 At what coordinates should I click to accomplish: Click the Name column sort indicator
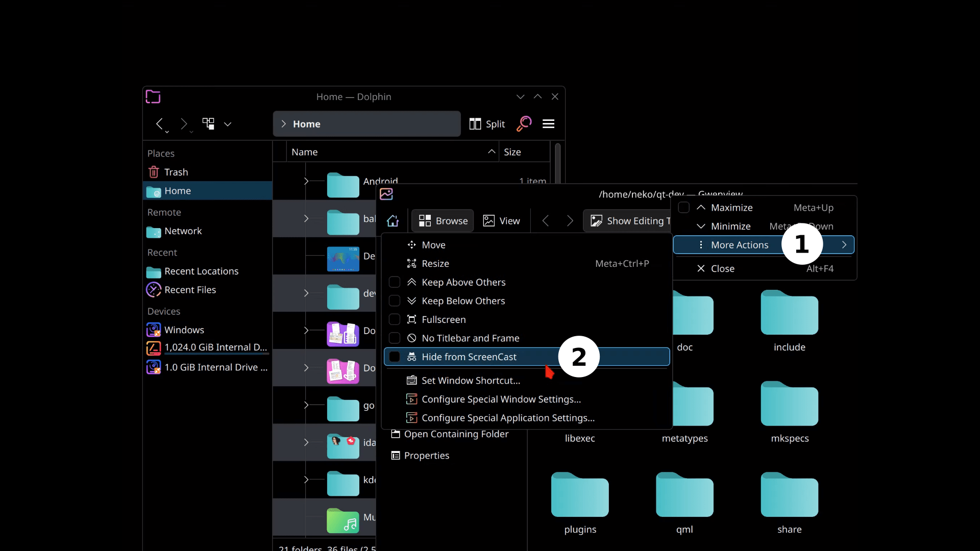pyautogui.click(x=491, y=152)
